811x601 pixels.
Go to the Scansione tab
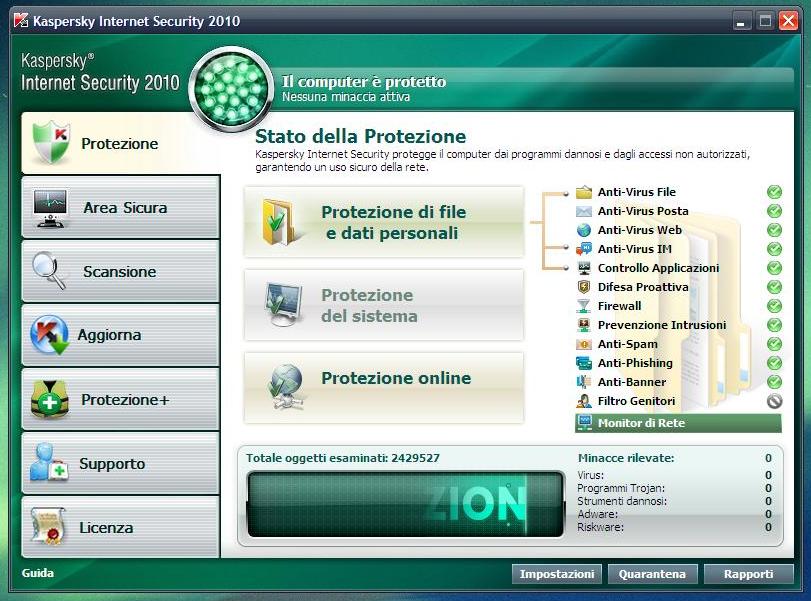121,271
